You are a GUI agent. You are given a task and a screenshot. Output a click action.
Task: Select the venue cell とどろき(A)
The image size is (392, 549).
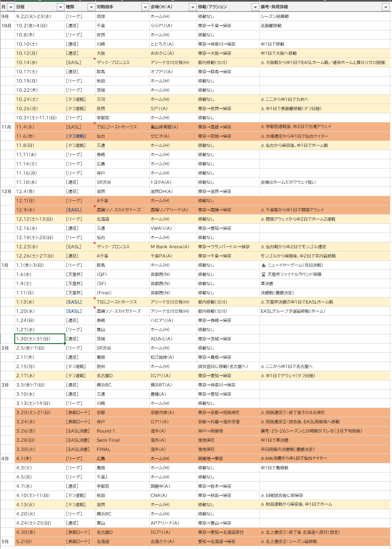pos(173,44)
